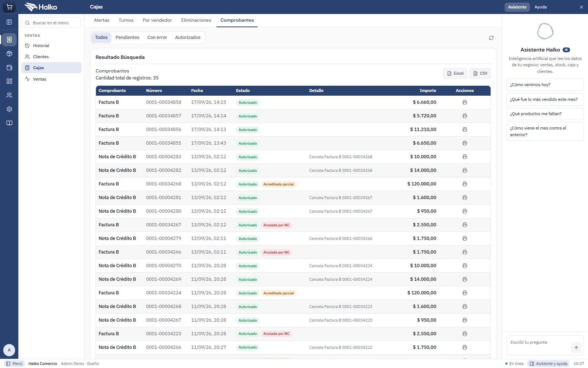The image size is (588, 368).
Task: Download results as CSV
Action: point(480,73)
